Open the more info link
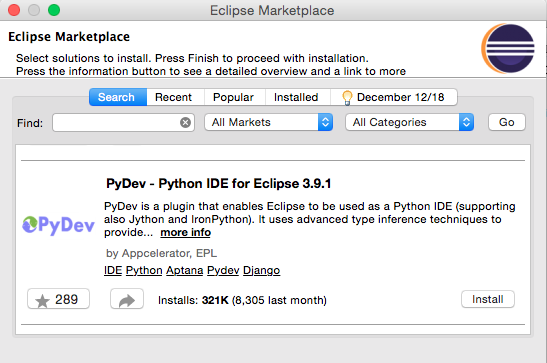Screen dimensions: 547x363 (x=186, y=233)
